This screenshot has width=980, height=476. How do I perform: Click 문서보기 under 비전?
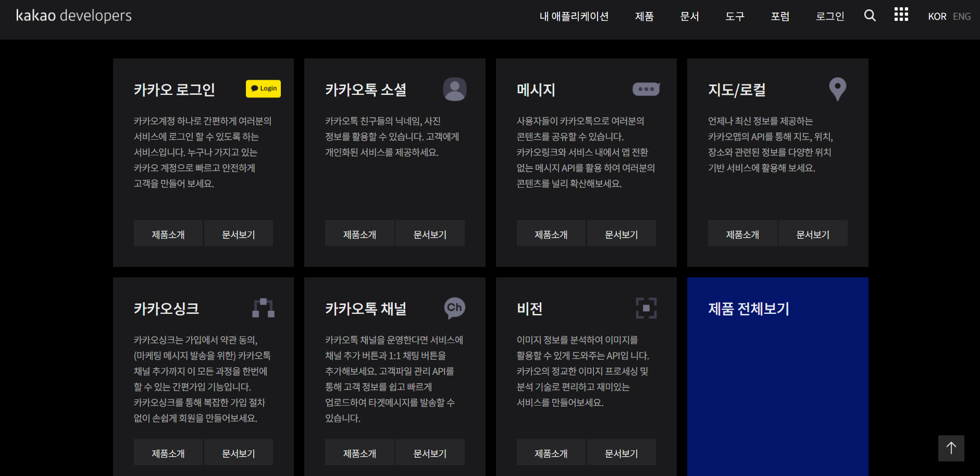click(x=622, y=452)
